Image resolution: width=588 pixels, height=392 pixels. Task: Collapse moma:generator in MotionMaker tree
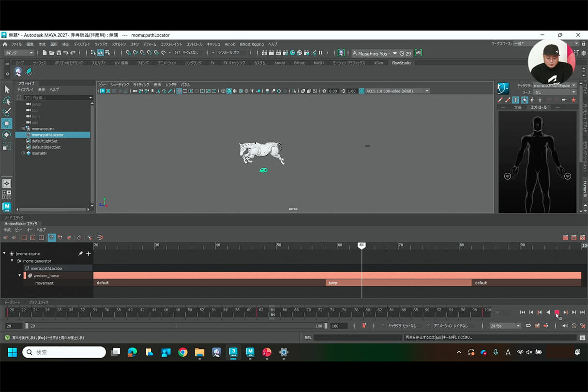click(x=13, y=261)
